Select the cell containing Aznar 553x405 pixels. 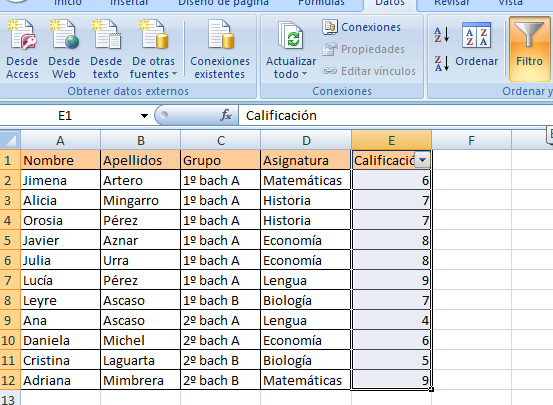click(x=140, y=241)
